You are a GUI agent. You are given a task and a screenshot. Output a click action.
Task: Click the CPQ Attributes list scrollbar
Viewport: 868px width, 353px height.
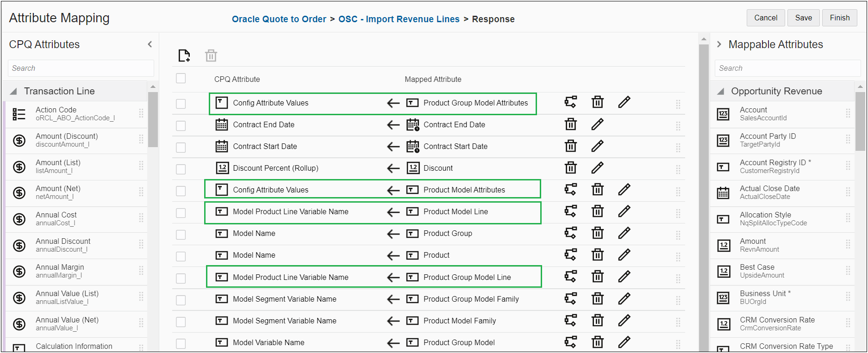tap(153, 120)
